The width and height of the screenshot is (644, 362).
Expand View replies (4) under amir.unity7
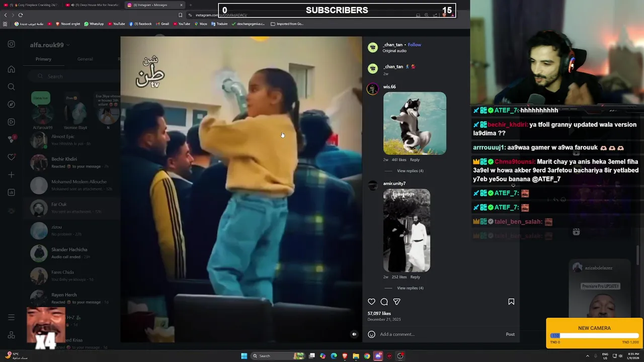coord(410,288)
